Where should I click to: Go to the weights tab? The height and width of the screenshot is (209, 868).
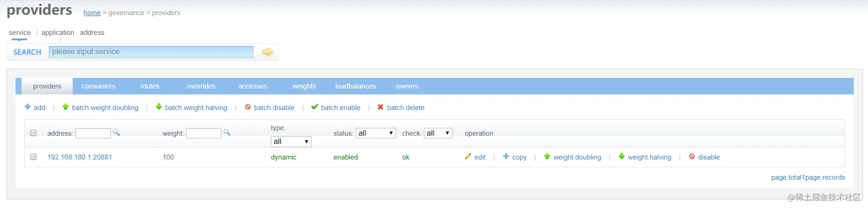[304, 86]
